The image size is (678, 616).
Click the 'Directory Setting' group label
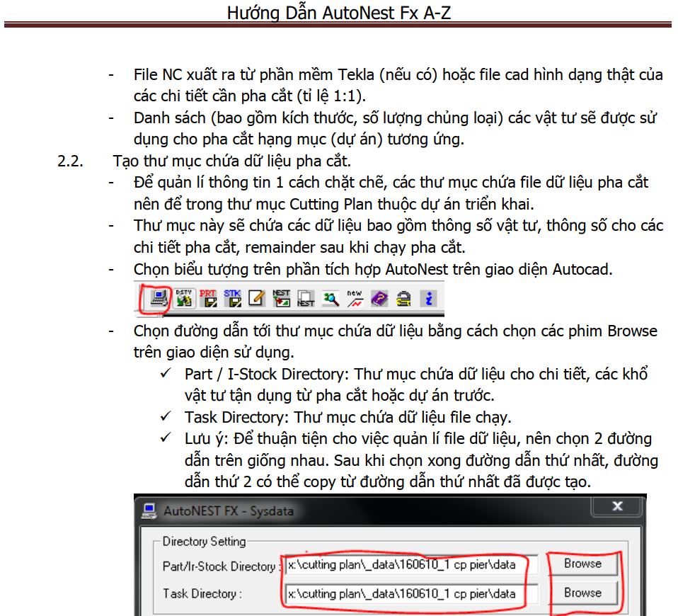coord(204,542)
